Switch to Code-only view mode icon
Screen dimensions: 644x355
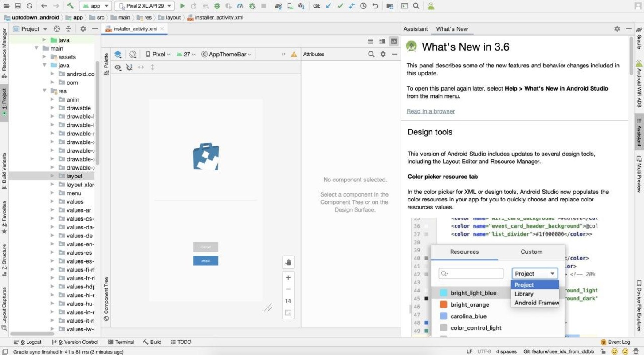point(370,41)
